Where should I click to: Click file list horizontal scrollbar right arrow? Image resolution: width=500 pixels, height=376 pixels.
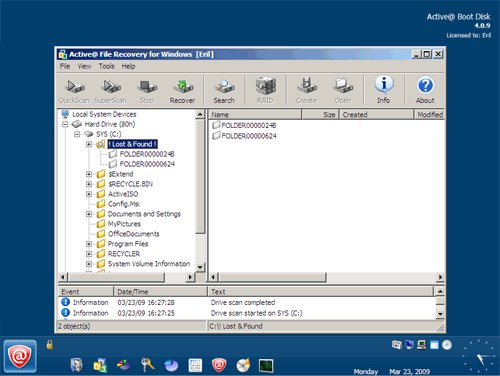440,277
